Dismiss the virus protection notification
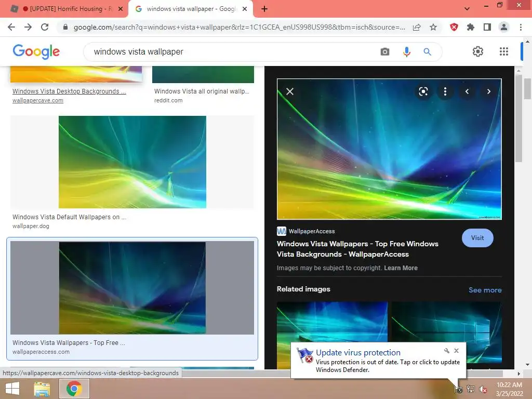 coord(456,351)
